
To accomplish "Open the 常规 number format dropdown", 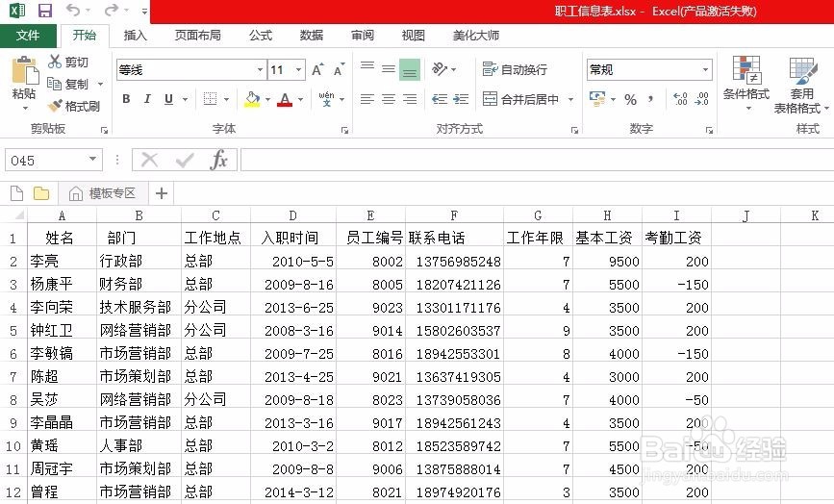I will (x=705, y=69).
